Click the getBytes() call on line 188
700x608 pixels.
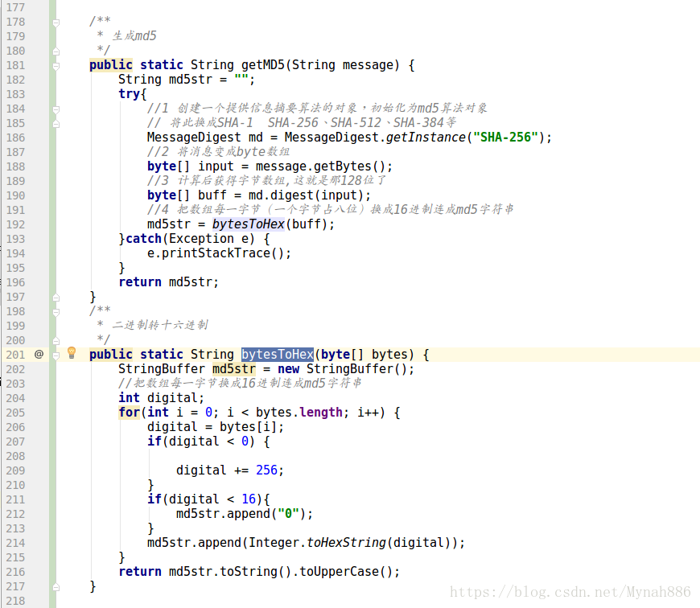tap(349, 166)
